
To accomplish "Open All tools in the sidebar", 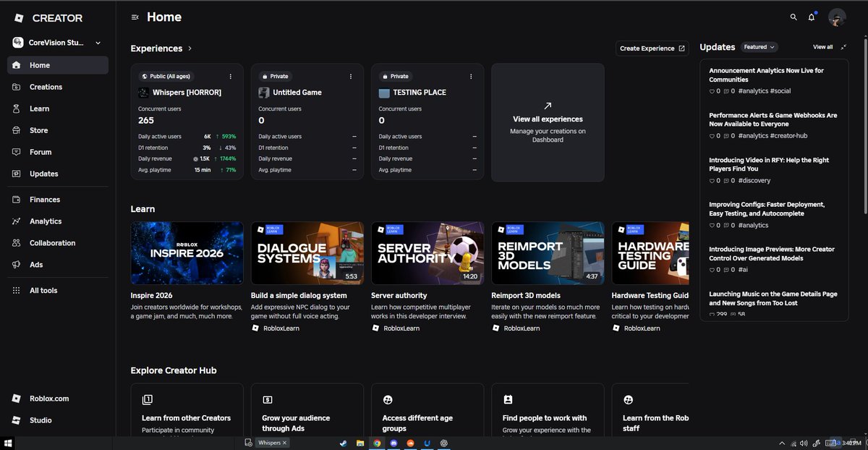I will pos(58,291).
